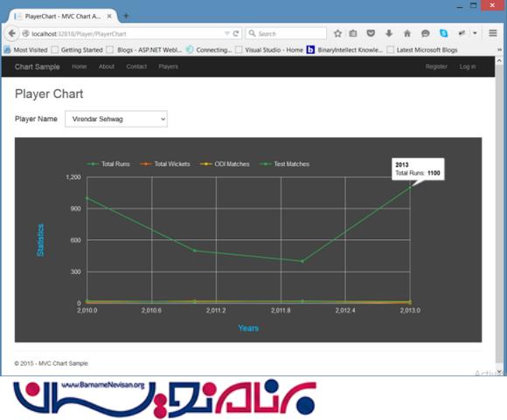Expand bookmarks toolbar overflow chevron
The height and width of the screenshot is (420, 507).
point(499,50)
